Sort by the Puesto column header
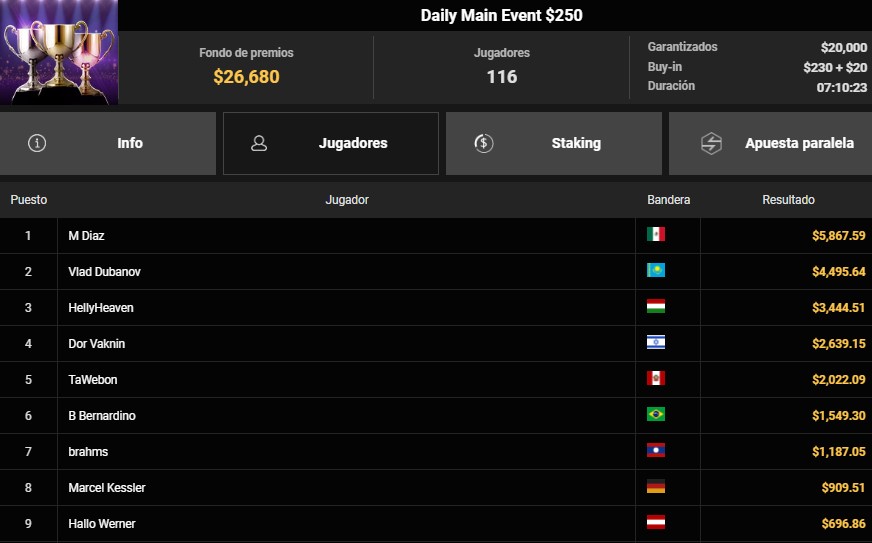The height and width of the screenshot is (543, 872). tap(29, 200)
